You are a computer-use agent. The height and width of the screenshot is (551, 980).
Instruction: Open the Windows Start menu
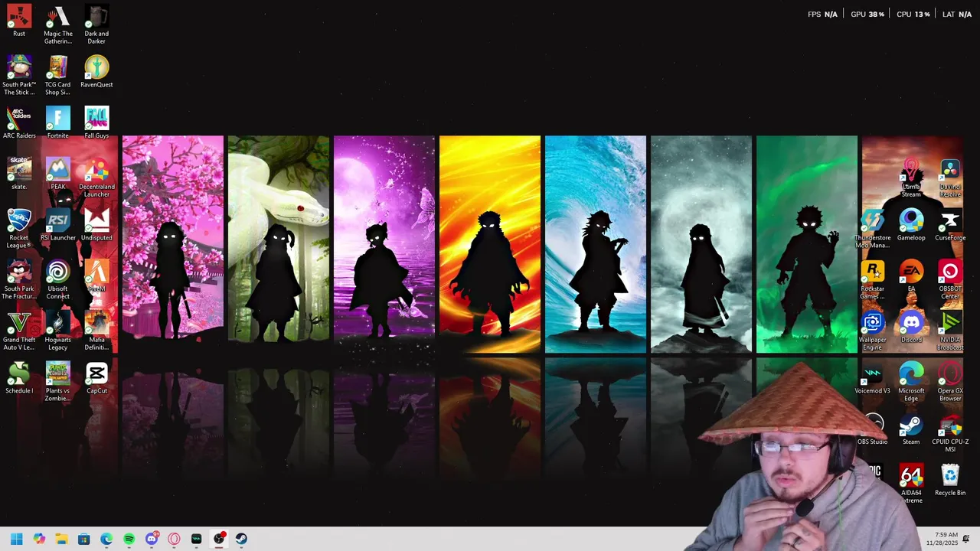[x=17, y=539]
